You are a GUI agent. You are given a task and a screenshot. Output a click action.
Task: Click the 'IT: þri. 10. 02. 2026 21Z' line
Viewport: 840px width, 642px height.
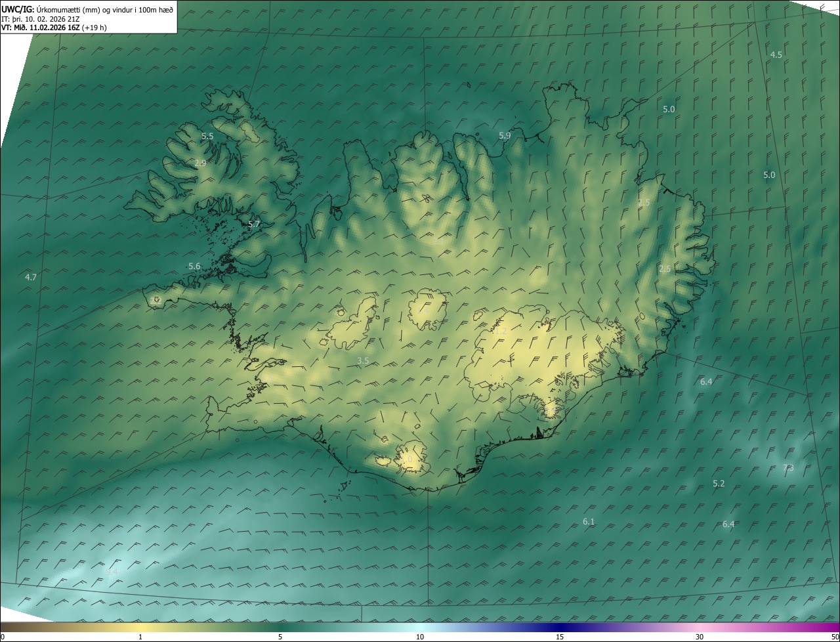pyautogui.click(x=40, y=18)
